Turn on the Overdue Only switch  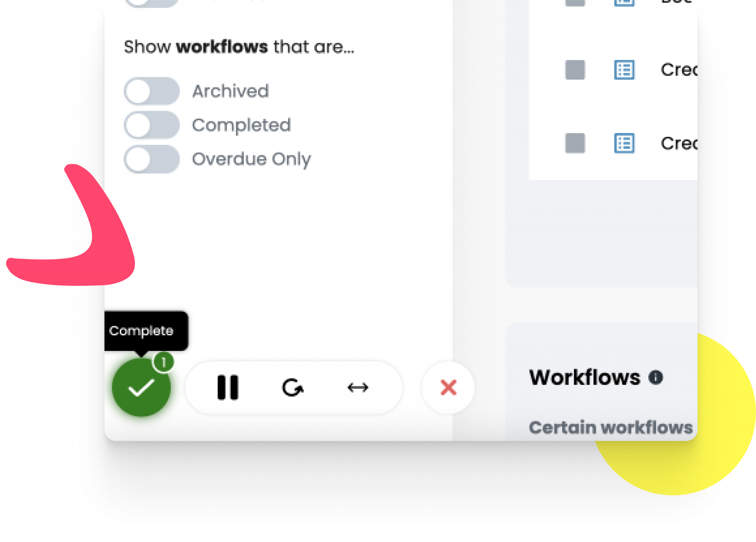pyautogui.click(x=152, y=159)
